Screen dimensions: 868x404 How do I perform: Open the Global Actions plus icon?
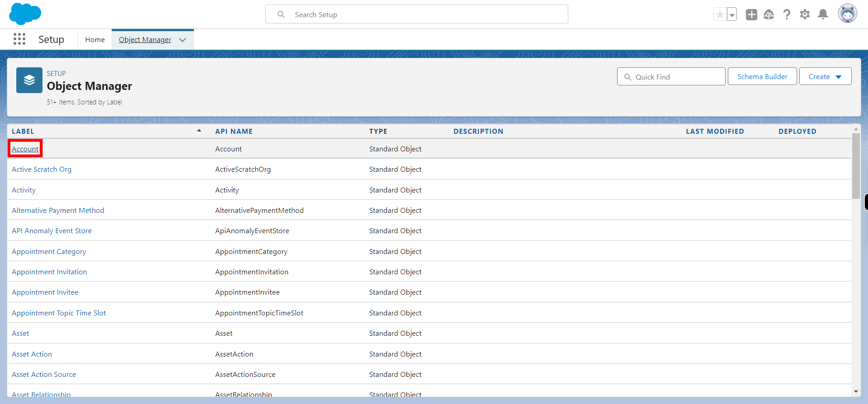coord(751,14)
